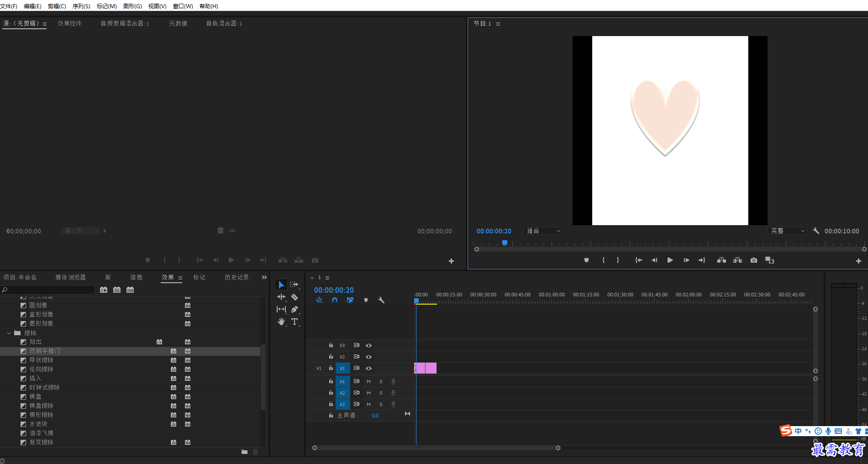
Task: Click Play in the Program monitor
Action: (x=670, y=260)
